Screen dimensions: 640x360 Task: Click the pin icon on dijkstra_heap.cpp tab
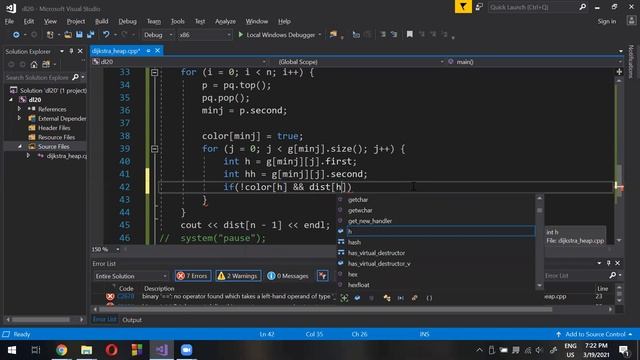click(x=149, y=51)
